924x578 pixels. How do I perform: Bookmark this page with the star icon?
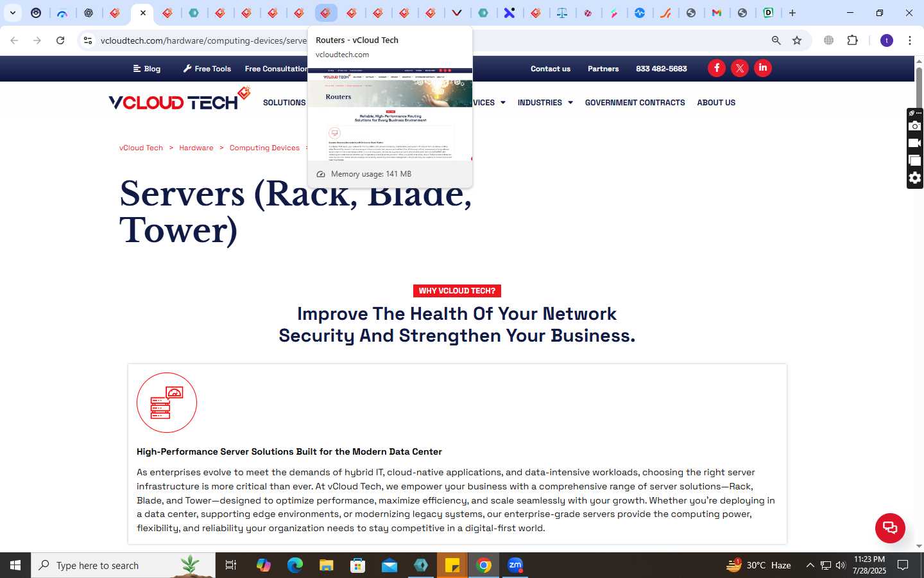point(797,40)
